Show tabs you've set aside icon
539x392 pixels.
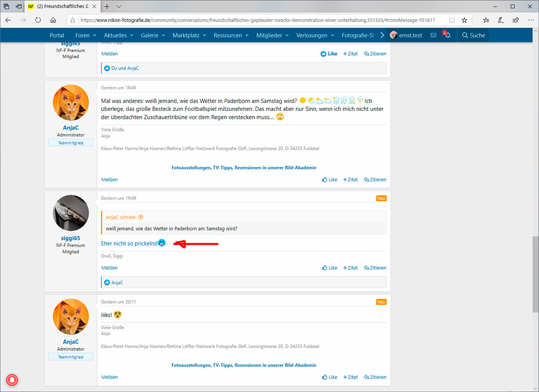(6, 7)
